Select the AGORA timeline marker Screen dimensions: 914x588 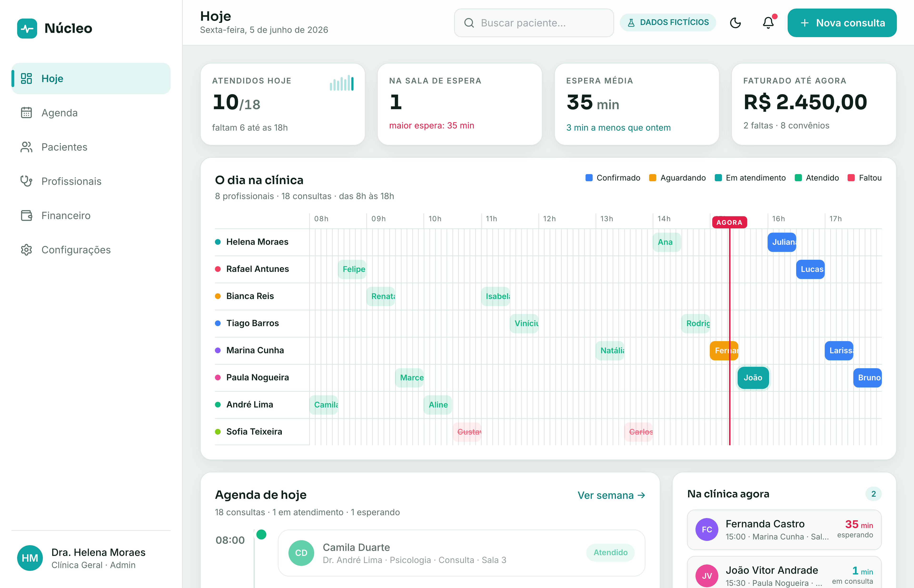pos(729,222)
